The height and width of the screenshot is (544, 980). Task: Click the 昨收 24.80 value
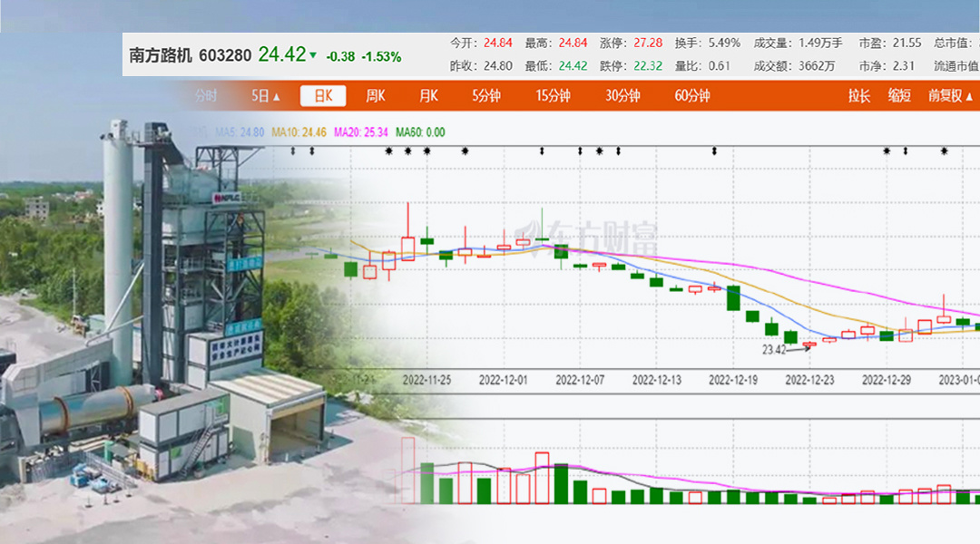click(497, 66)
